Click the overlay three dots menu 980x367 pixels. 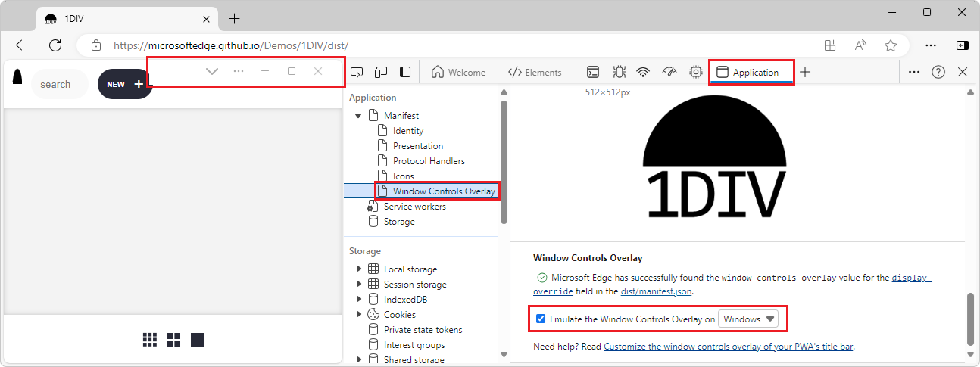click(x=239, y=71)
